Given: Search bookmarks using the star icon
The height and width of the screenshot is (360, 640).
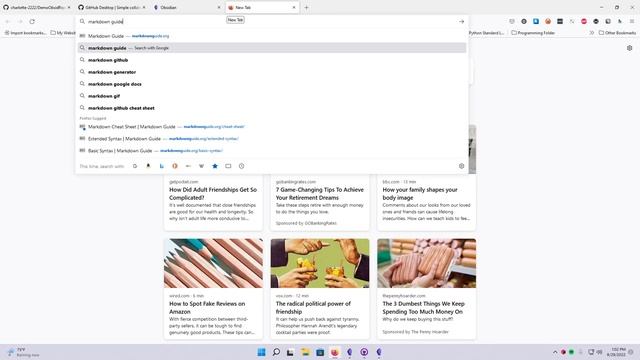Looking at the screenshot, I should coord(215,166).
